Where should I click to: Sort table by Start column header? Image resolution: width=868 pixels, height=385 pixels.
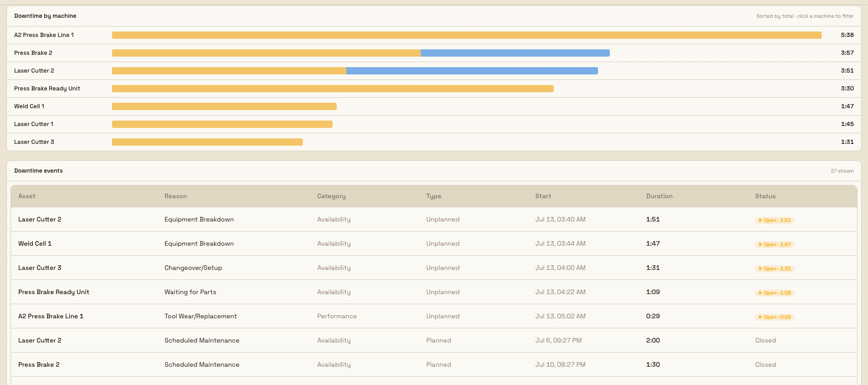coord(543,196)
